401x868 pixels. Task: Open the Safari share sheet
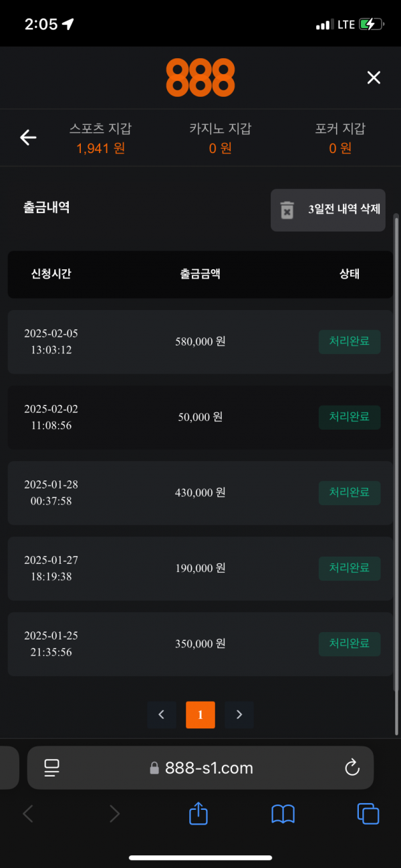click(x=198, y=813)
